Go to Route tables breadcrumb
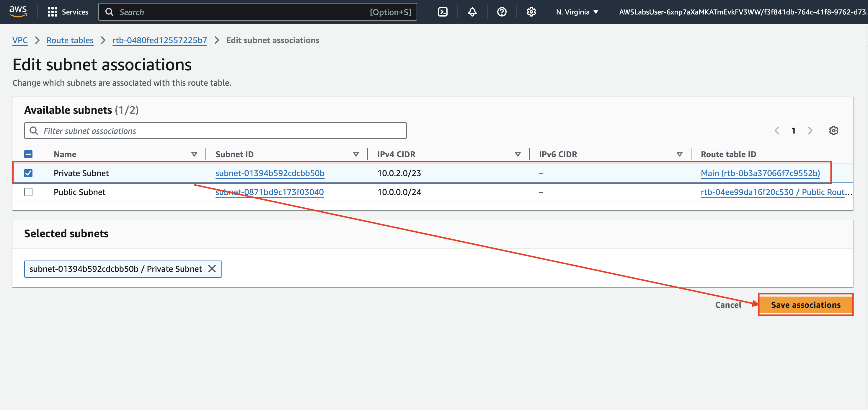This screenshot has height=410, width=868. tap(70, 40)
